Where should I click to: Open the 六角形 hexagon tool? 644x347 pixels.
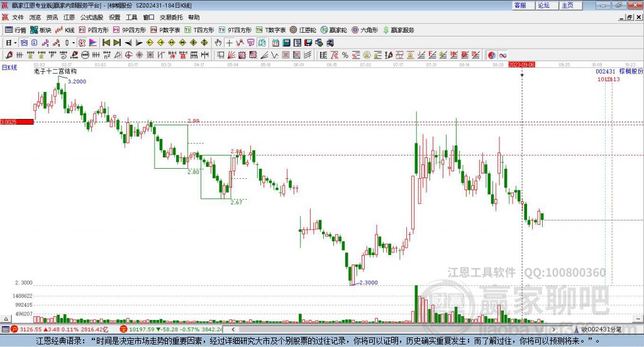click(x=365, y=30)
